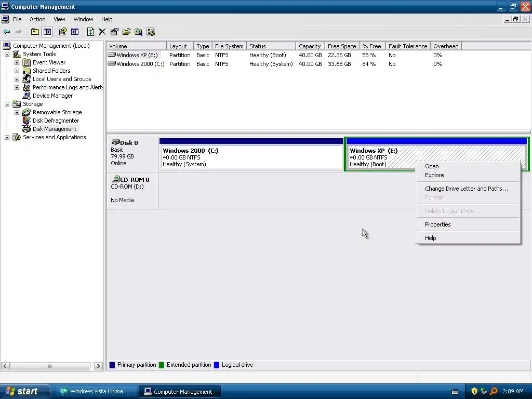Select Disk Management in the tree
Screen dimensions: 532x399
tap(55, 129)
